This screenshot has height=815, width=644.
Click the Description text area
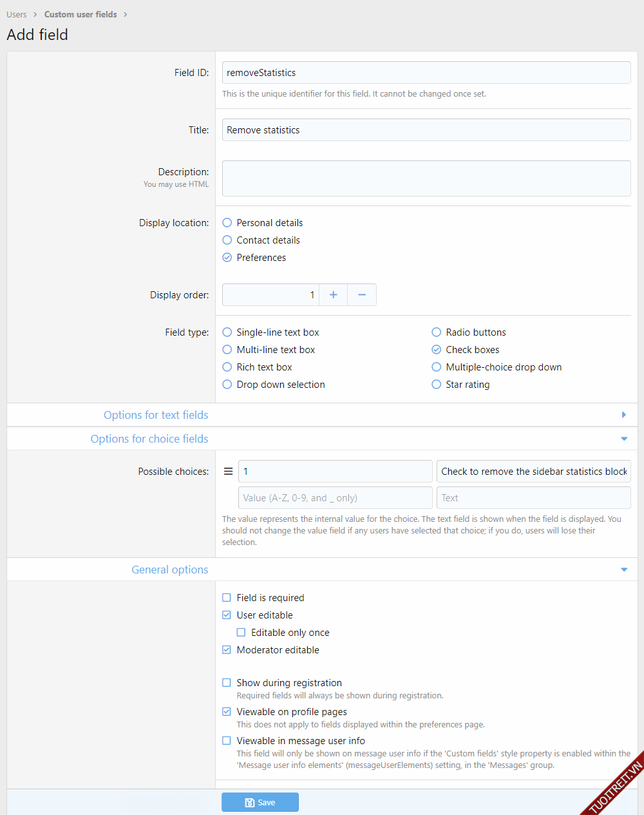pyautogui.click(x=426, y=178)
